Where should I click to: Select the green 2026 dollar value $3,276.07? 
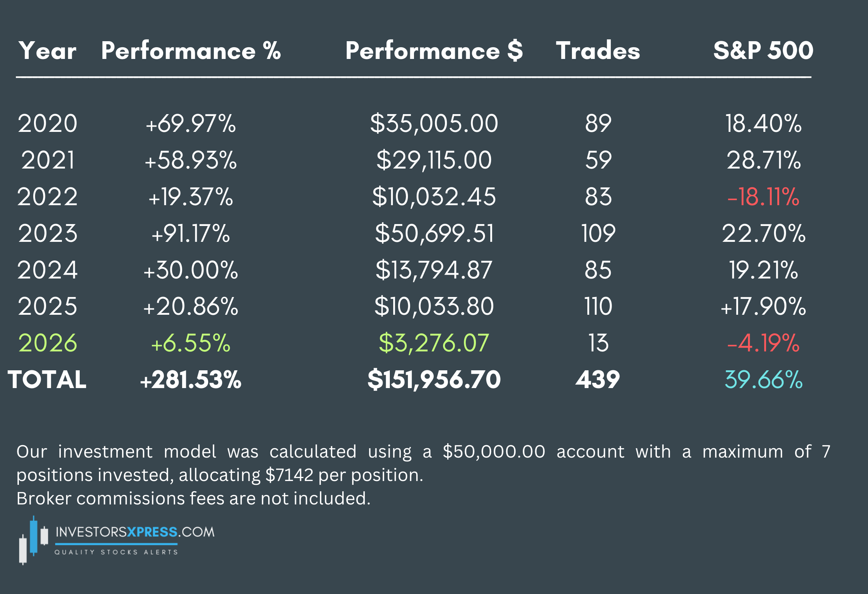pyautogui.click(x=434, y=343)
